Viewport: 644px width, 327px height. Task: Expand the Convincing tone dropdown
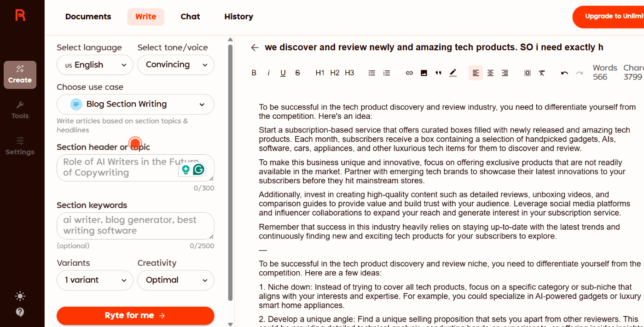[x=175, y=65]
